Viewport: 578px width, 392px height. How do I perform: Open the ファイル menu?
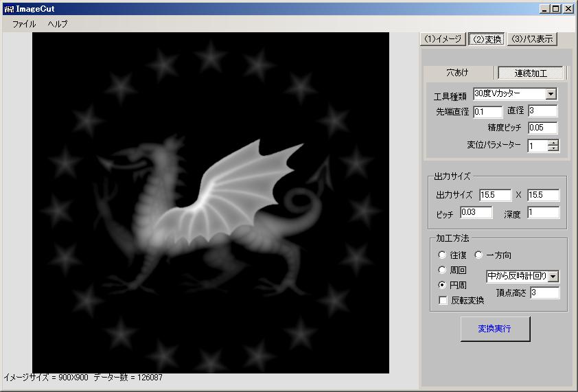click(x=24, y=24)
